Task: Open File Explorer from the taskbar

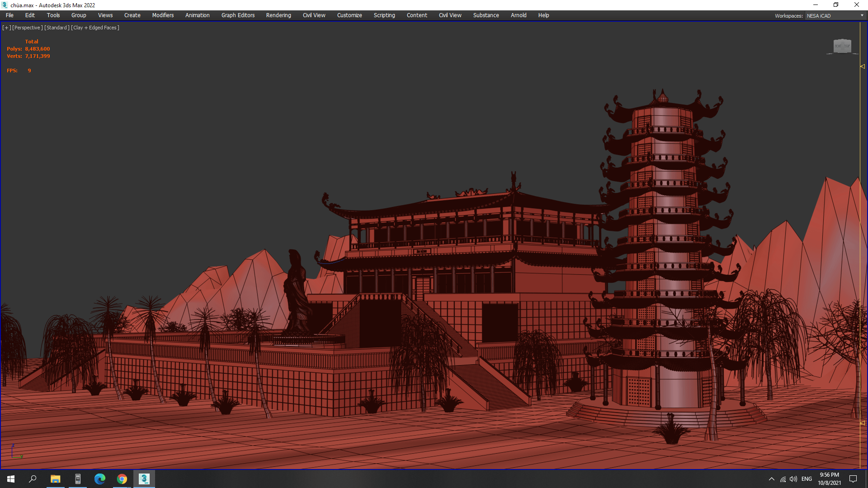Action: (56, 479)
